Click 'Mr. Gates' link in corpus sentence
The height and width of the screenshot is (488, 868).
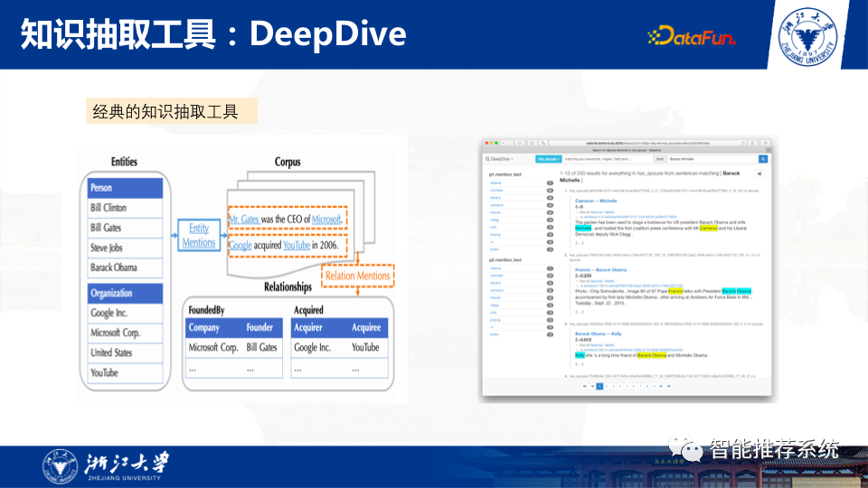click(x=244, y=219)
